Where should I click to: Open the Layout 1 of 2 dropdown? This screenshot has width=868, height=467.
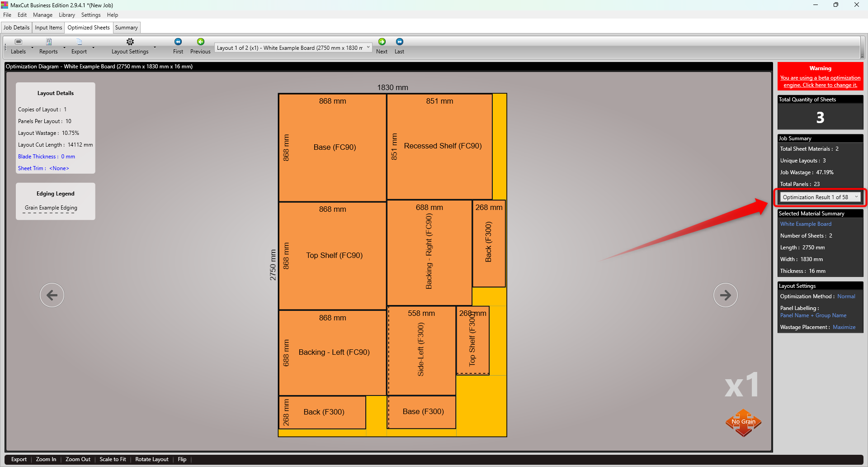[x=293, y=48]
